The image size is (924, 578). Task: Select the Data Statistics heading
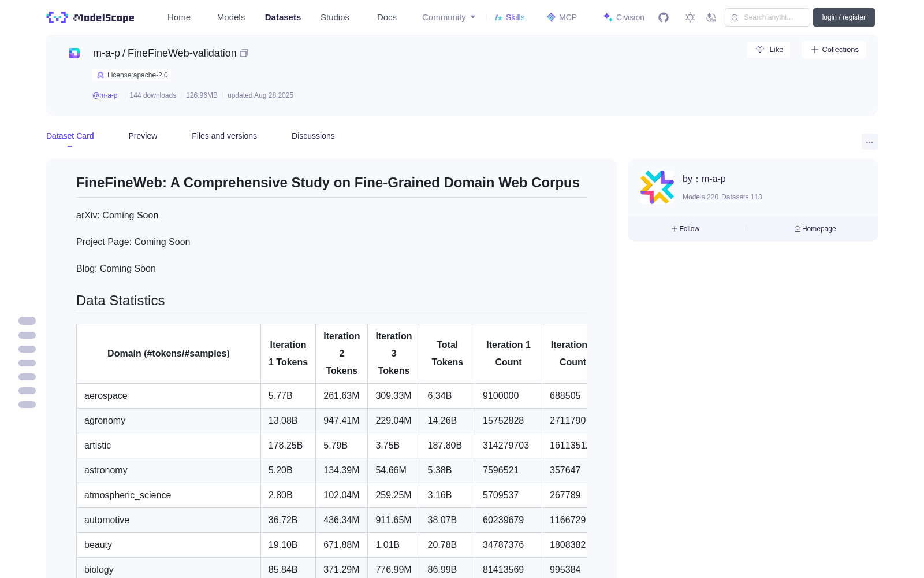pyautogui.click(x=121, y=301)
